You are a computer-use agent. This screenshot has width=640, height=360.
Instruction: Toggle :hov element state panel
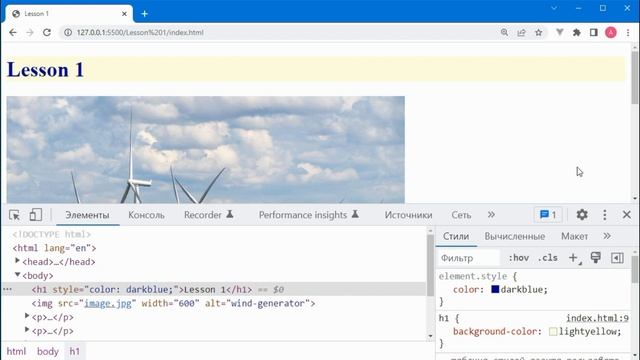pos(518,258)
